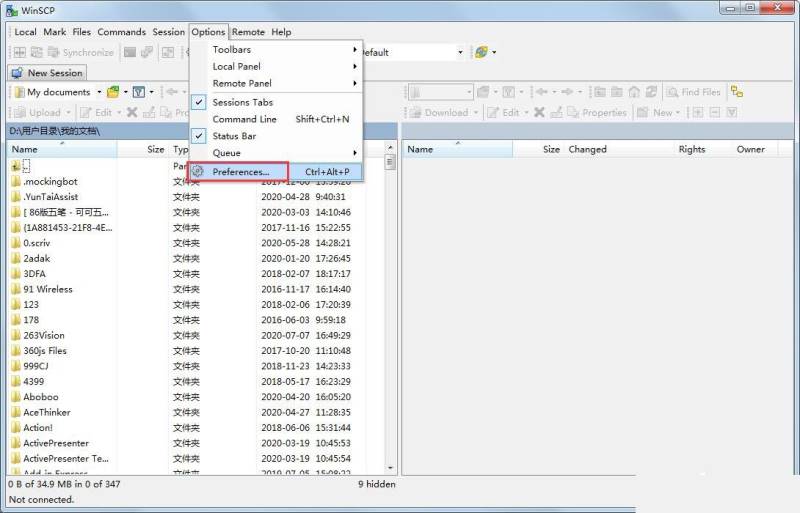
Task: Click the remote directory tree icon
Action: tap(737, 92)
